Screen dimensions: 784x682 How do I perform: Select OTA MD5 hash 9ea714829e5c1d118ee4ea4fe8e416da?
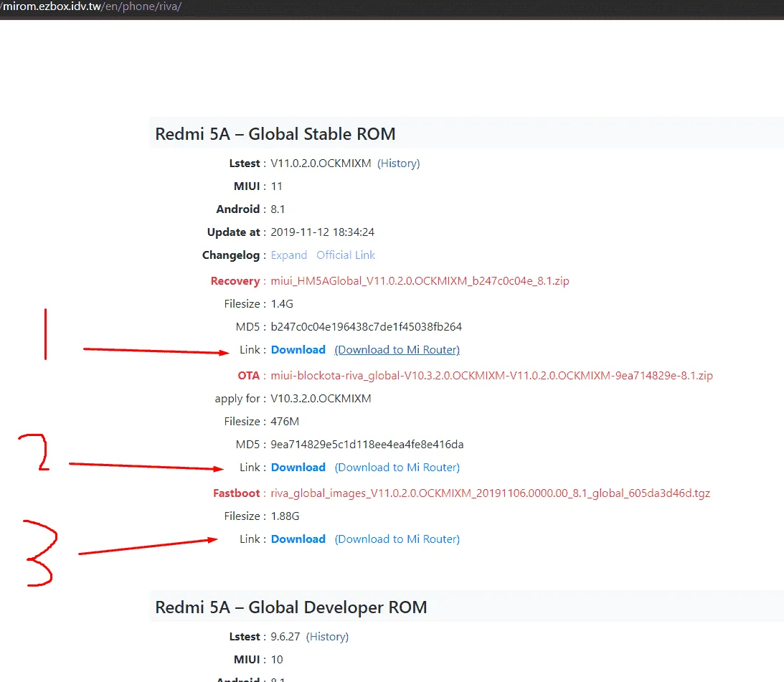tap(367, 444)
